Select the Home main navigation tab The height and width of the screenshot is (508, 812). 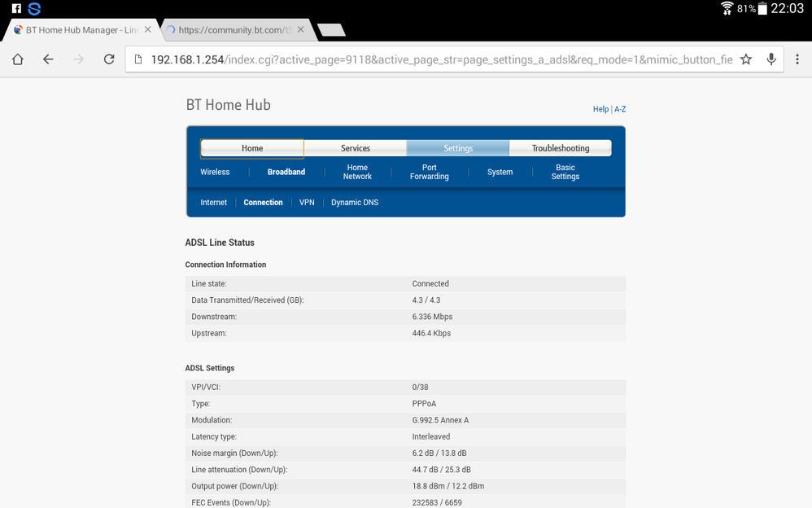252,148
